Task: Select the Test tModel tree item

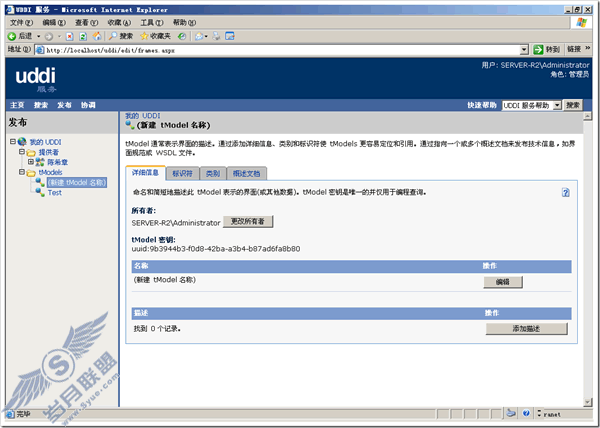Action: click(54, 193)
